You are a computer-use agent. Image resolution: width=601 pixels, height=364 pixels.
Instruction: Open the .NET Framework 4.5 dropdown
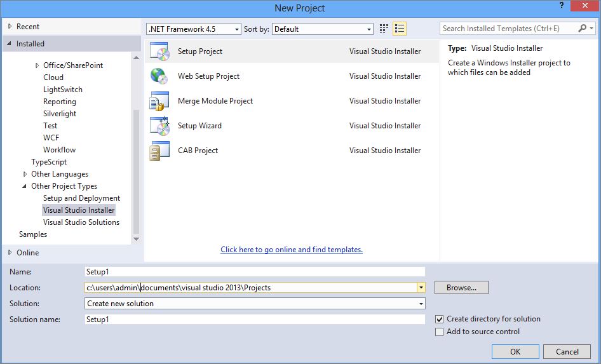(x=194, y=29)
